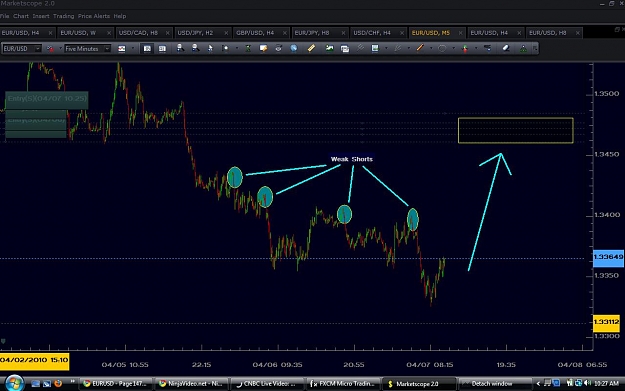
Task: Open the Price Alerts menu
Action: coord(94,16)
